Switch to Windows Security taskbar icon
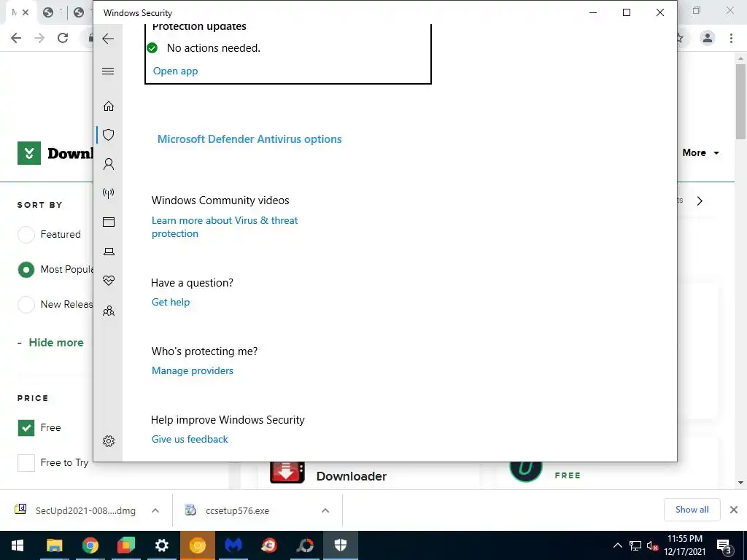The height and width of the screenshot is (560, 747). (340, 545)
